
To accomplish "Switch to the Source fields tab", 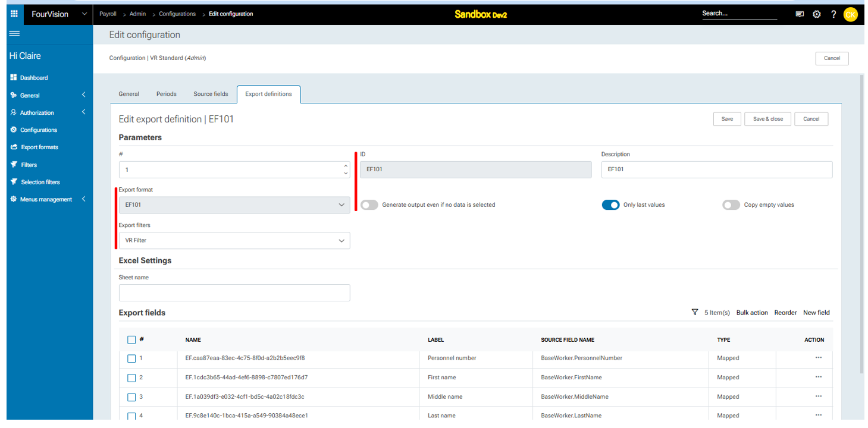I will click(x=211, y=94).
